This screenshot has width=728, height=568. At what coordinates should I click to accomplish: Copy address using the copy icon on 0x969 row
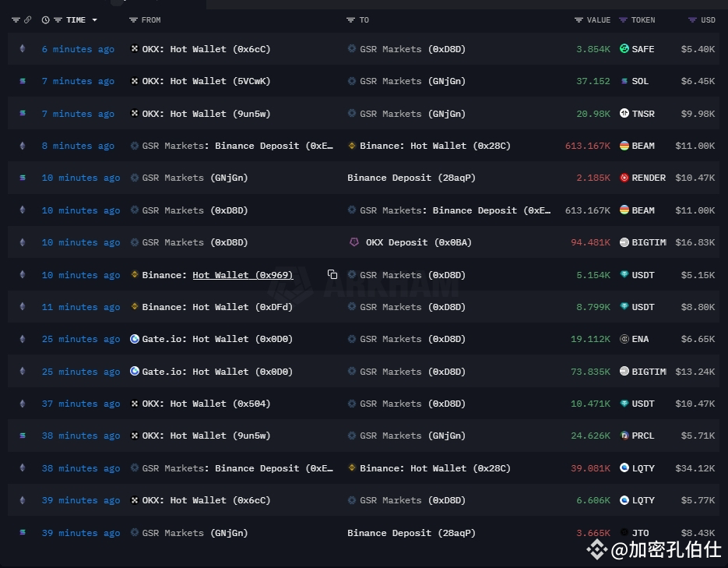pos(332,274)
